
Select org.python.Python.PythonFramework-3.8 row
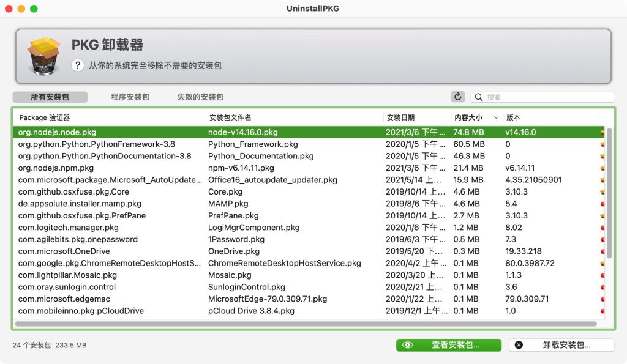tap(309, 144)
